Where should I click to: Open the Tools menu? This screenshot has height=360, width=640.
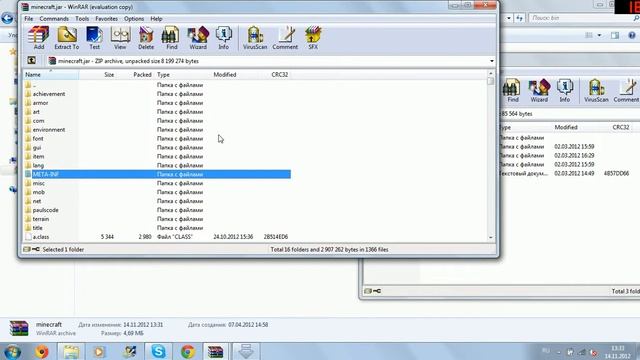(82, 19)
